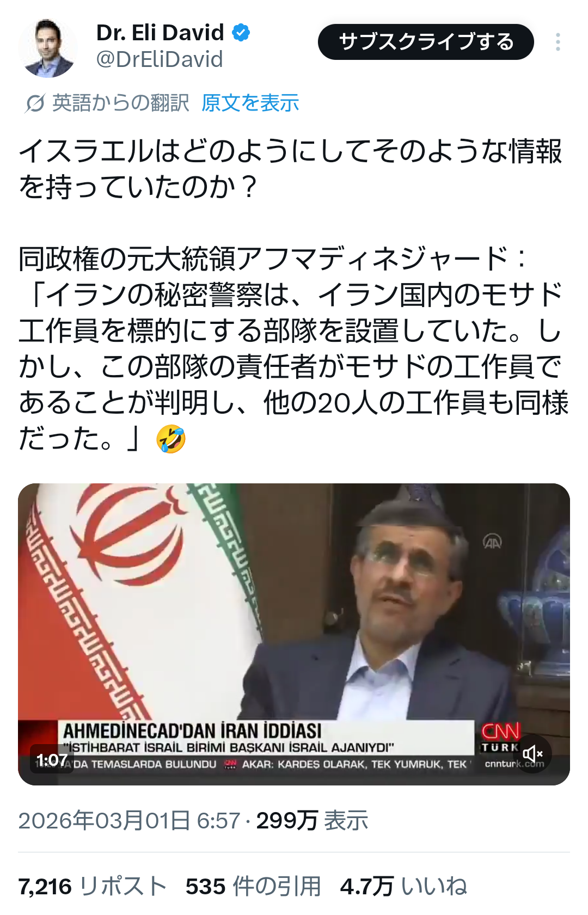Click the rolling laughing emoji in tweet

(171, 439)
